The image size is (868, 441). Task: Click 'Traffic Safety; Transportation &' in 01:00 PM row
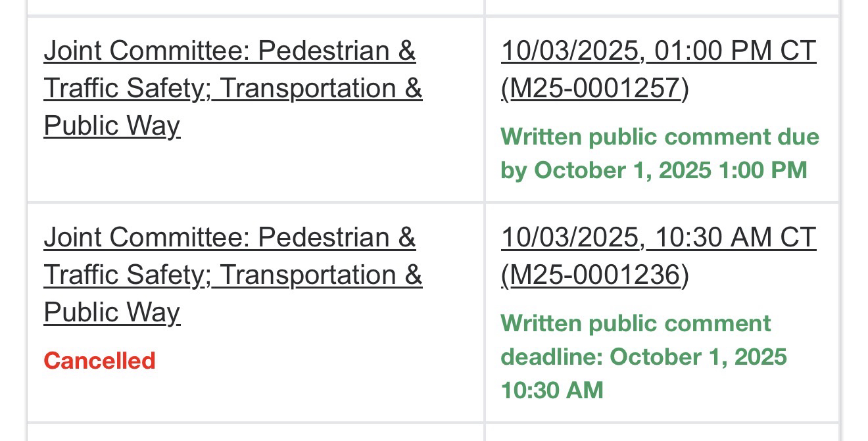(x=233, y=88)
